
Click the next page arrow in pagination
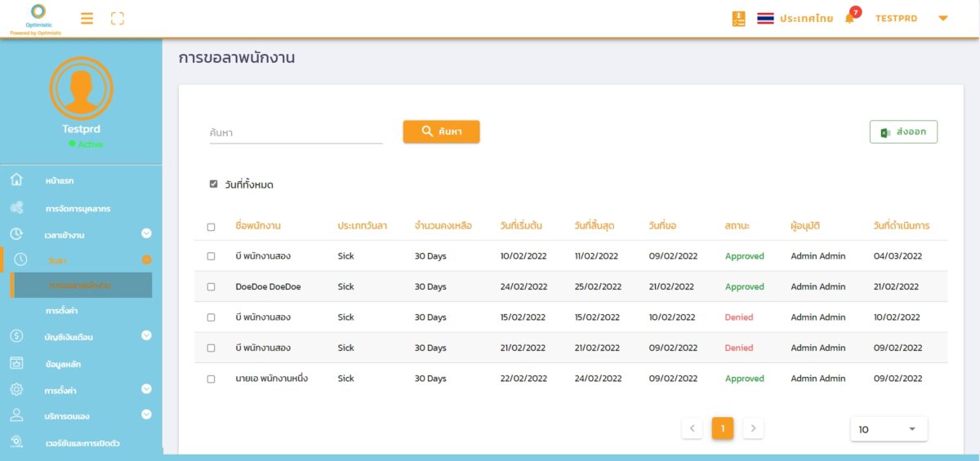pyautogui.click(x=753, y=428)
